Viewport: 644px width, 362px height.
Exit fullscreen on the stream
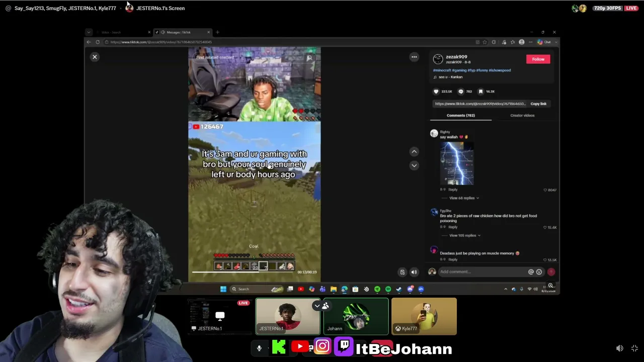[634, 348]
